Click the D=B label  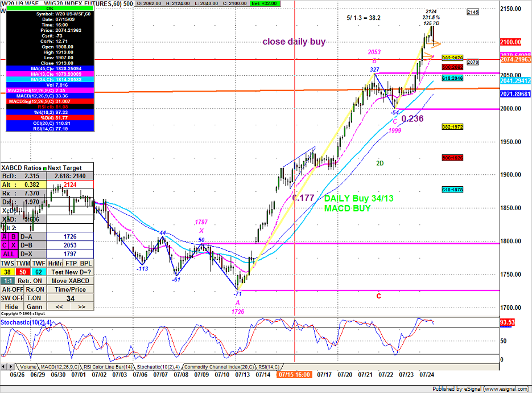[x=32, y=245]
